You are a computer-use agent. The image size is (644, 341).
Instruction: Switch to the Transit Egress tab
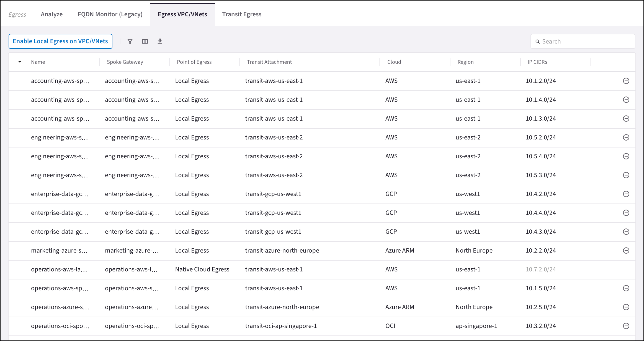click(241, 14)
